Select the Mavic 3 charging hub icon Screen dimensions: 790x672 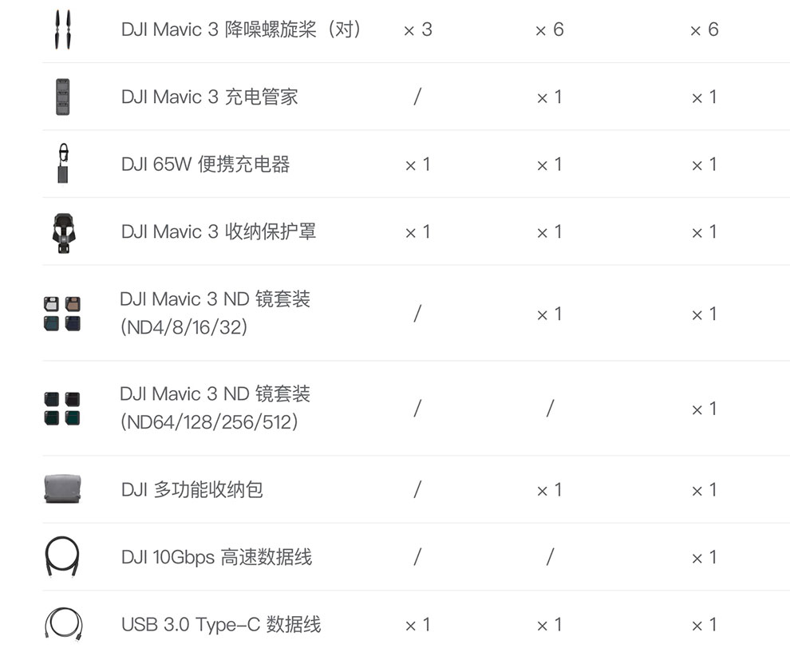63,97
